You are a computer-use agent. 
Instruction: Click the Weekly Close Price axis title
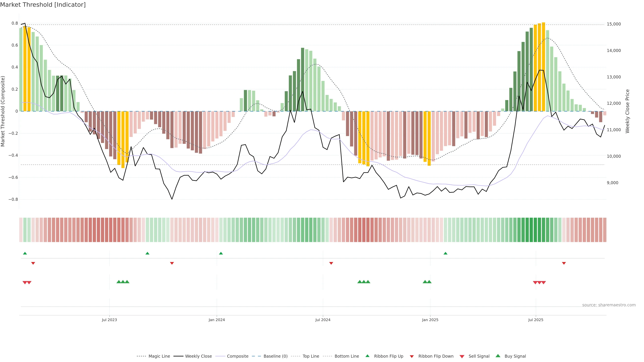click(x=627, y=111)
